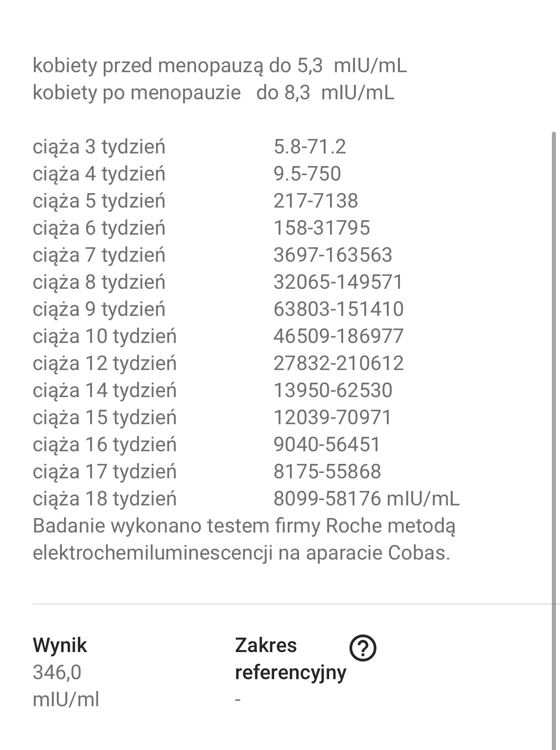The width and height of the screenshot is (560, 750).
Task: Click the range value 8099-58176 mIU/mL
Action: pyautogui.click(x=366, y=499)
